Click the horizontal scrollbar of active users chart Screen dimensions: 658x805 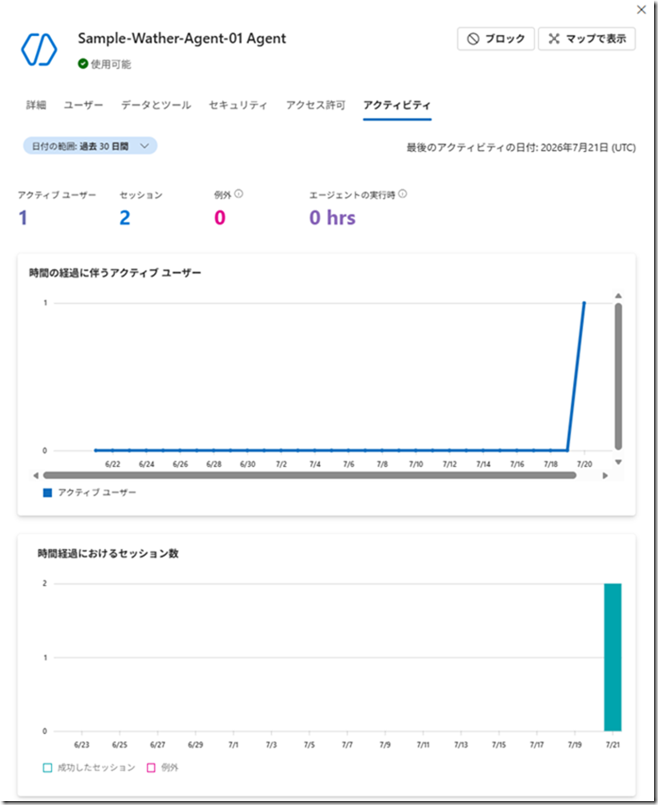click(x=309, y=475)
